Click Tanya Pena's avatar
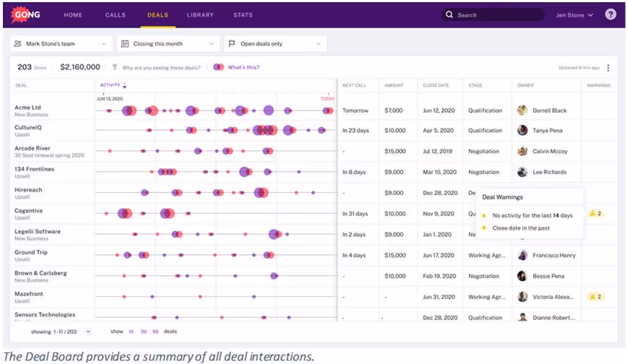Screen dimensions: 627x364 [x=522, y=131]
